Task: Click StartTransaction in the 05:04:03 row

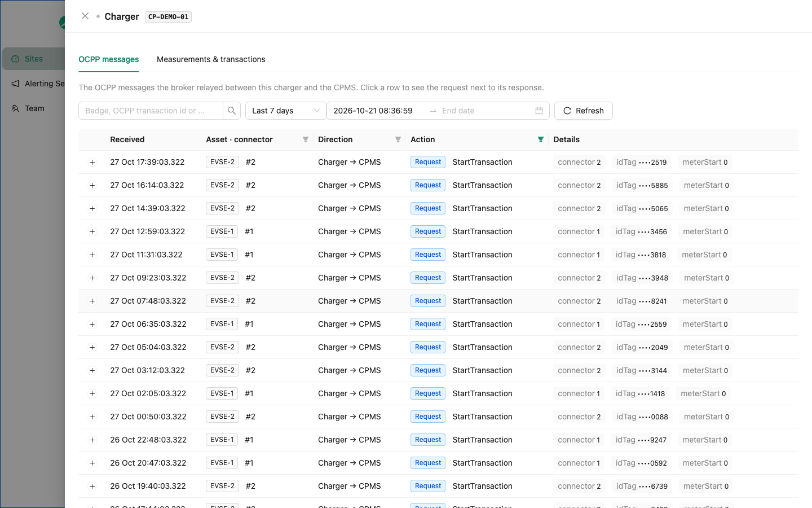Action: (482, 347)
